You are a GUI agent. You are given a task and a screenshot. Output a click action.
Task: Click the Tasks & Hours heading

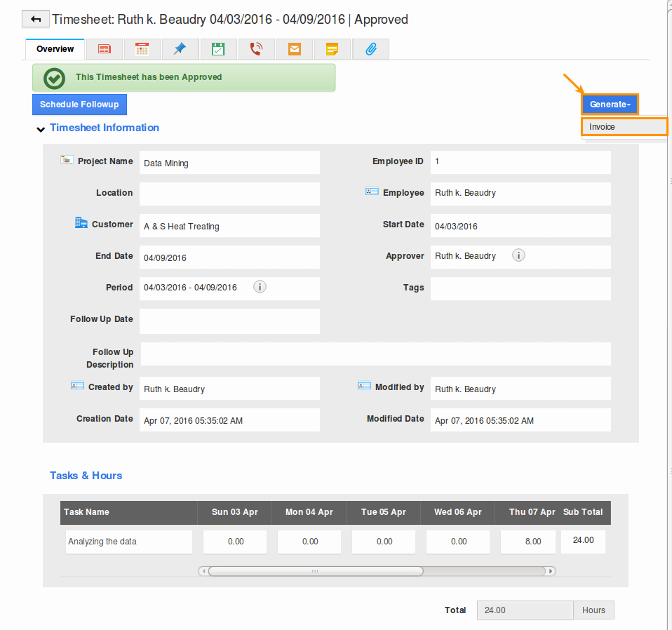click(x=86, y=476)
